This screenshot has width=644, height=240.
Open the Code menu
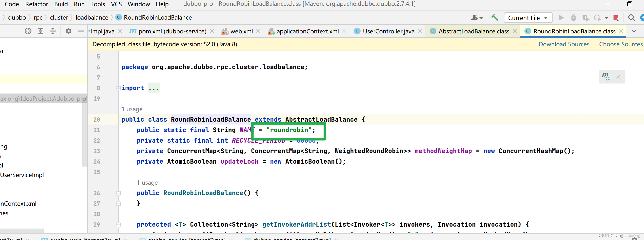tap(12, 4)
